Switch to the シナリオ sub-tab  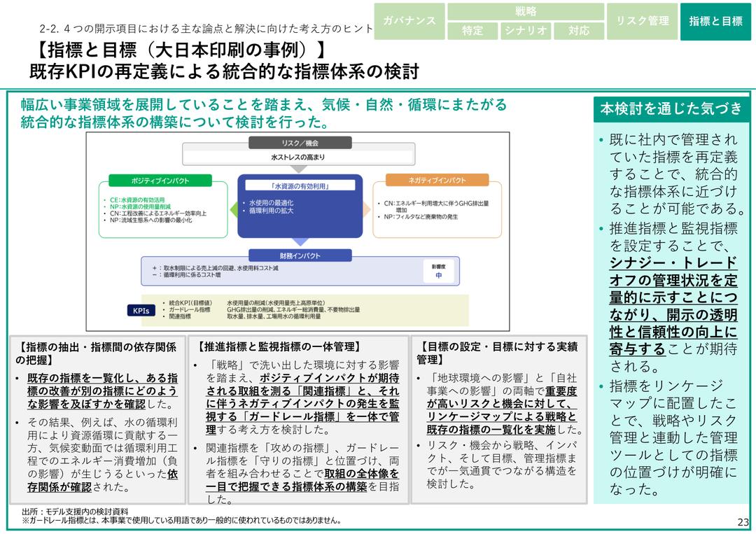[x=526, y=30]
